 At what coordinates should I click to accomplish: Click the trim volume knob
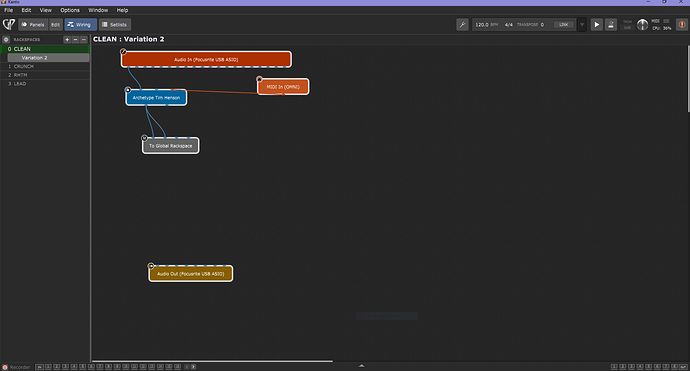coord(642,25)
